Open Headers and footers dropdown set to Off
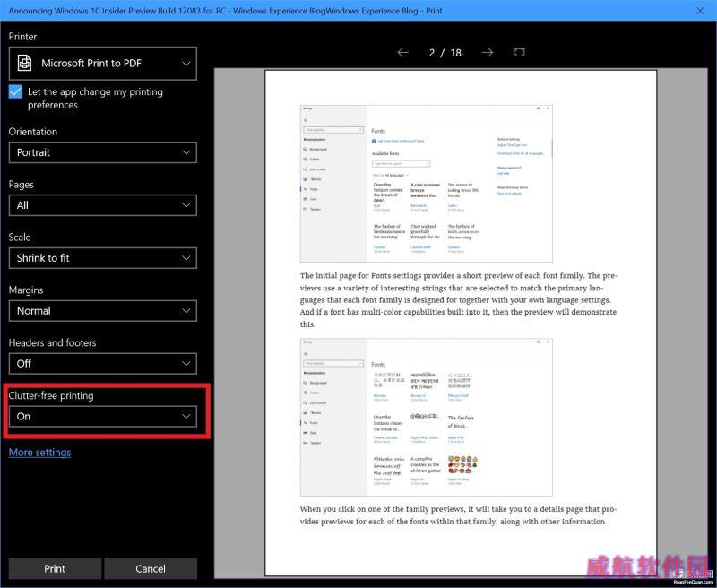This screenshot has height=588, width=717. 103,364
